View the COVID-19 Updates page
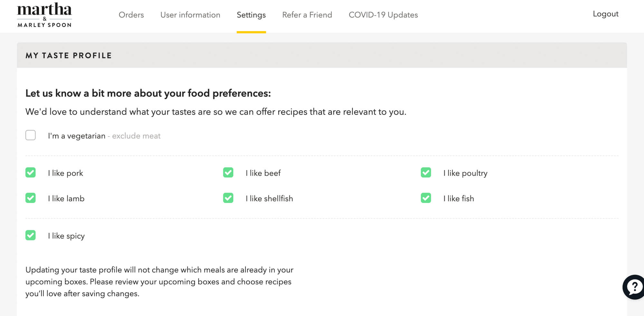 click(x=383, y=15)
